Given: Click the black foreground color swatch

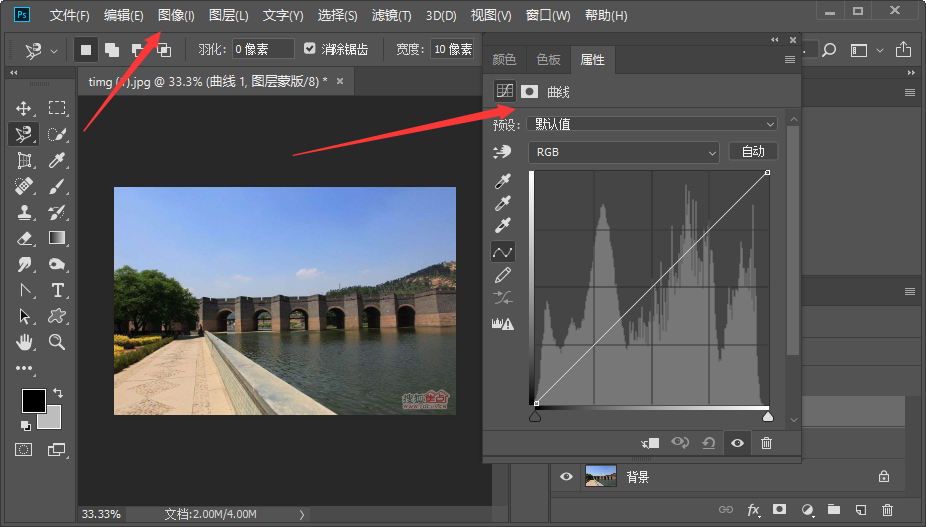Looking at the screenshot, I should [x=34, y=401].
